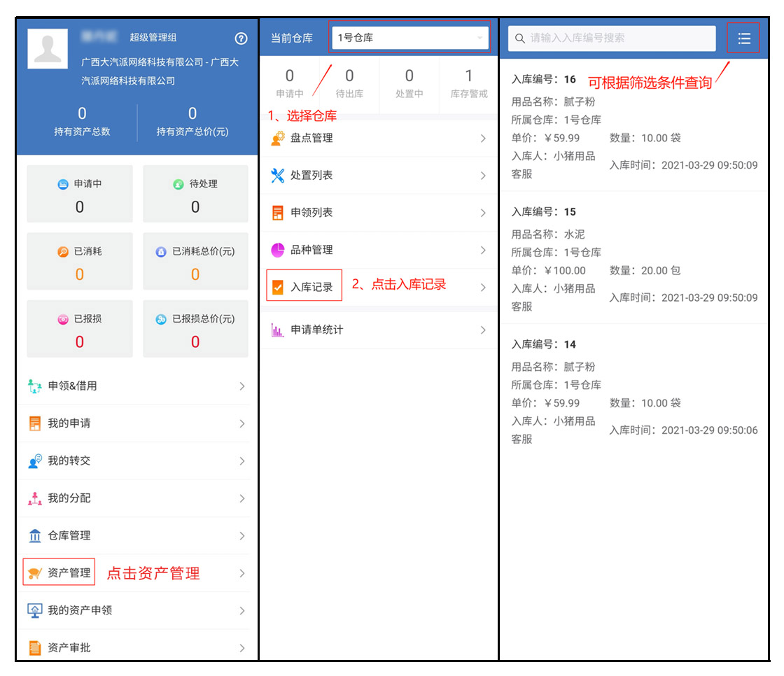Screen dimensions: 784x676
Task: Click the 已消耗 card icon
Action: (x=62, y=251)
